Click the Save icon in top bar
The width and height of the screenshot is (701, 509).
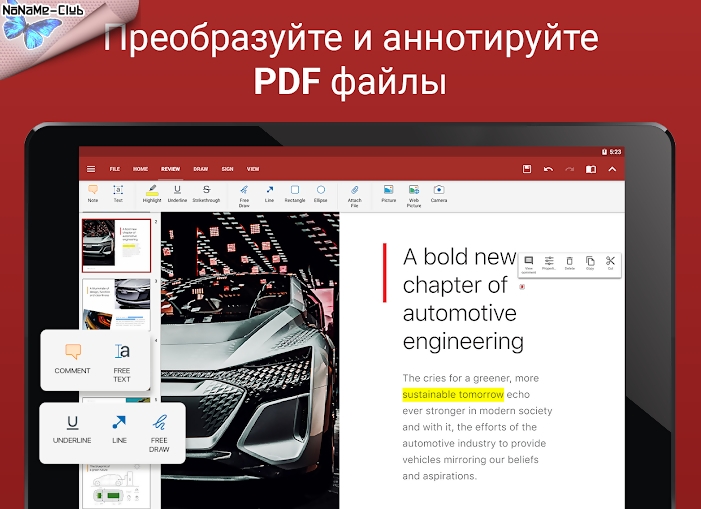coord(527,169)
